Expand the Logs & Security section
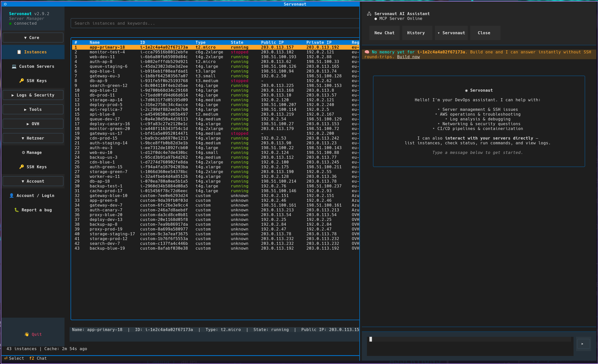Image resolution: width=598 pixels, height=364 pixels. pos(33,95)
